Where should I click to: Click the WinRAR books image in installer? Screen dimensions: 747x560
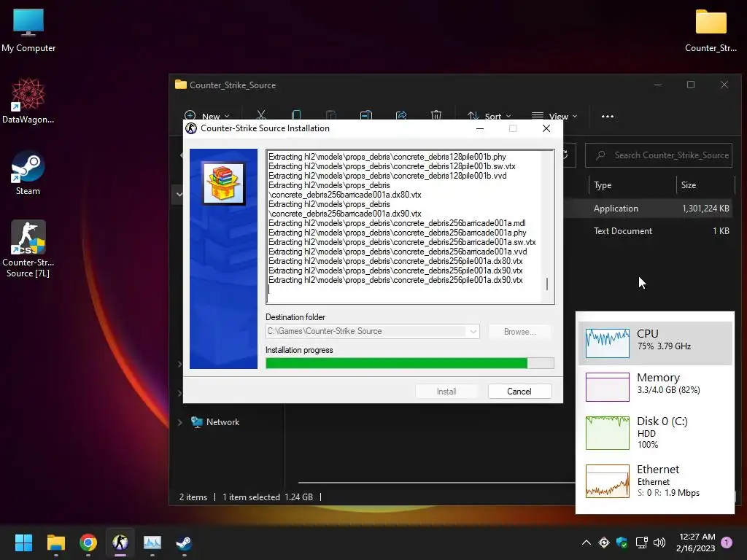point(223,183)
